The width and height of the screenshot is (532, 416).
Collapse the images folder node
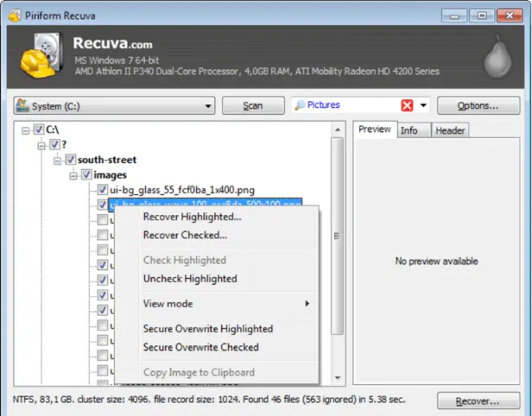point(73,176)
